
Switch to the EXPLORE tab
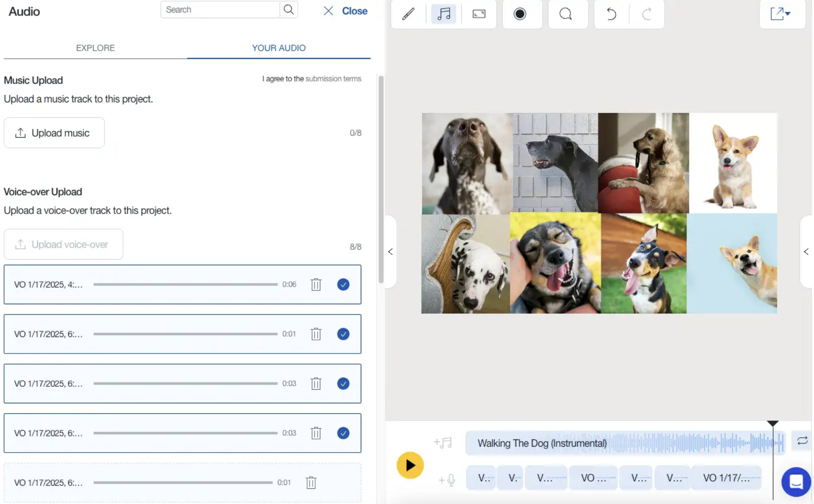click(95, 48)
